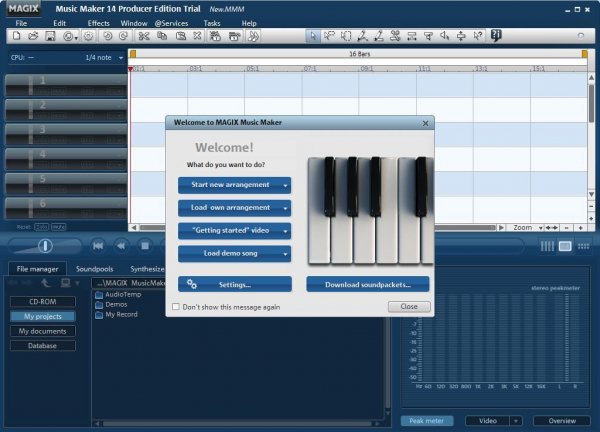600x432 pixels.
Task: Select the volume speaker mouse tool
Action: click(445, 36)
